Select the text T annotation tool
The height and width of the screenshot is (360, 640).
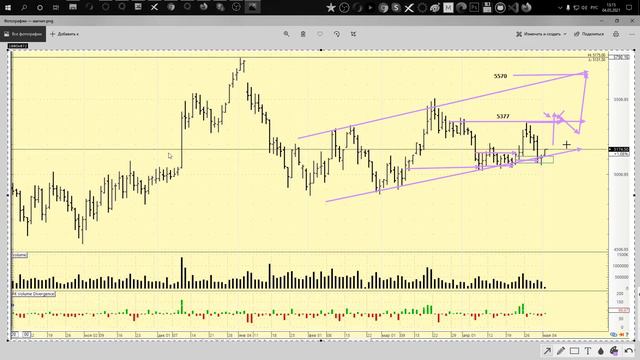point(587,351)
